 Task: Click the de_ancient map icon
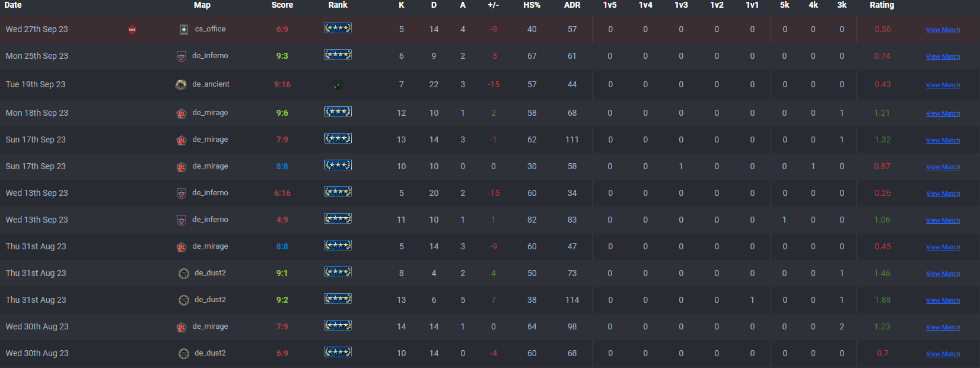pyautogui.click(x=181, y=85)
